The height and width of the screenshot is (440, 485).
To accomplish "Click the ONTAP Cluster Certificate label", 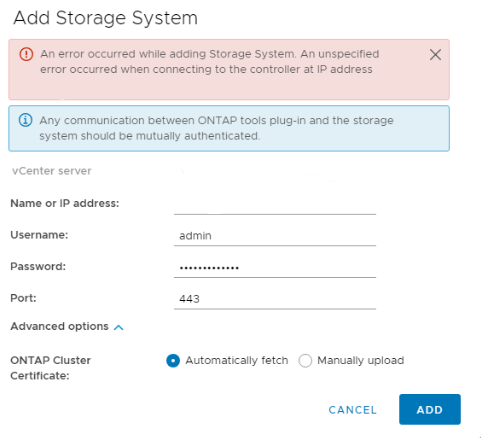I will pyautogui.click(x=50, y=368).
